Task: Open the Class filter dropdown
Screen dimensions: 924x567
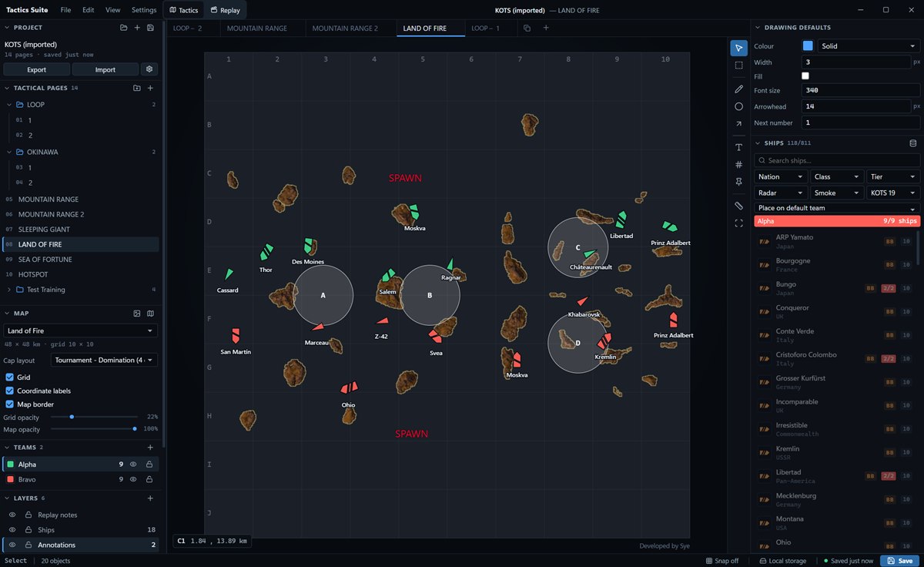Action: click(x=837, y=176)
